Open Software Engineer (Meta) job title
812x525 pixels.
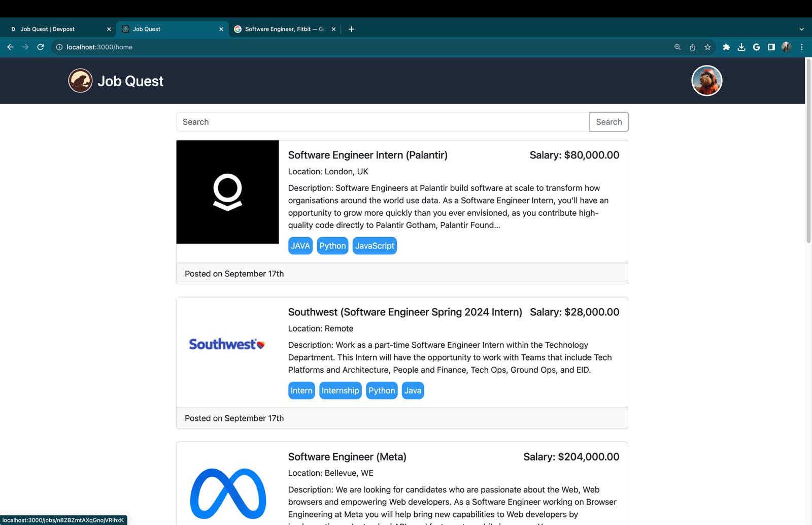pyautogui.click(x=347, y=457)
